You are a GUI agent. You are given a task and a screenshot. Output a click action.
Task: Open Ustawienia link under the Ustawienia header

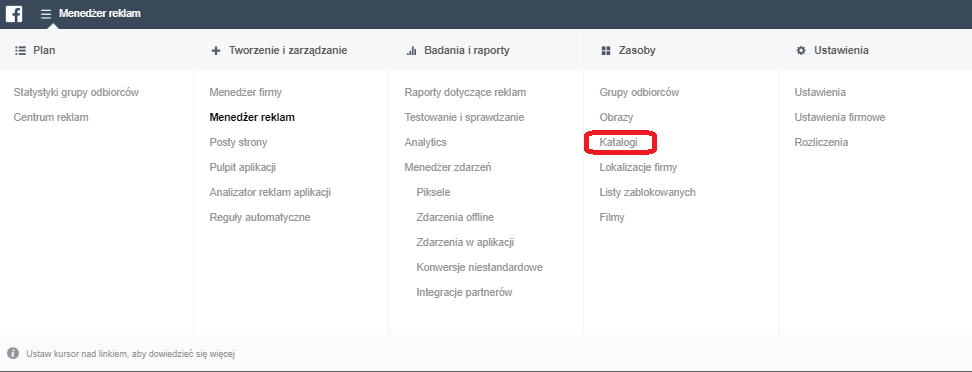point(820,92)
